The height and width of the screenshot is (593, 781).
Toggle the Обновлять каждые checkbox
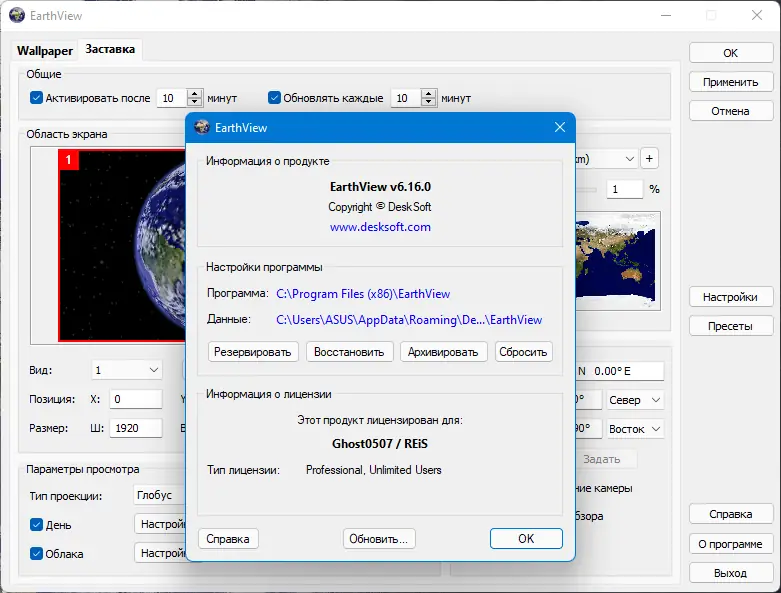click(274, 98)
